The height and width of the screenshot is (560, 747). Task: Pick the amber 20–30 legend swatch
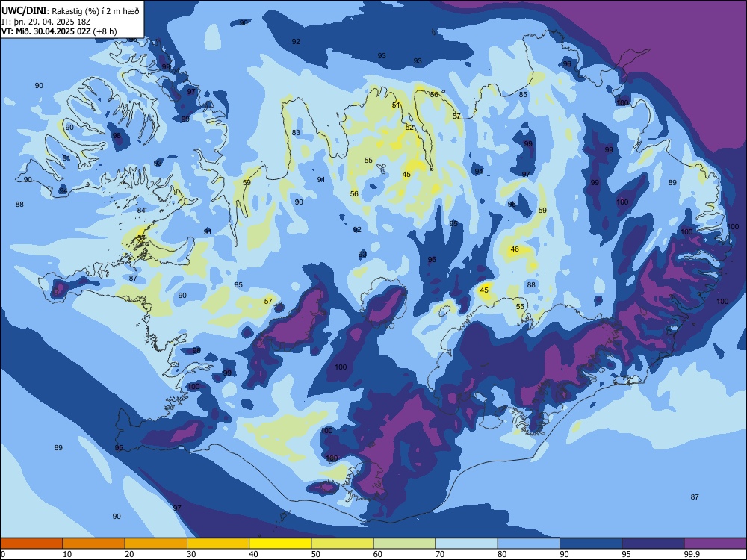click(x=156, y=544)
